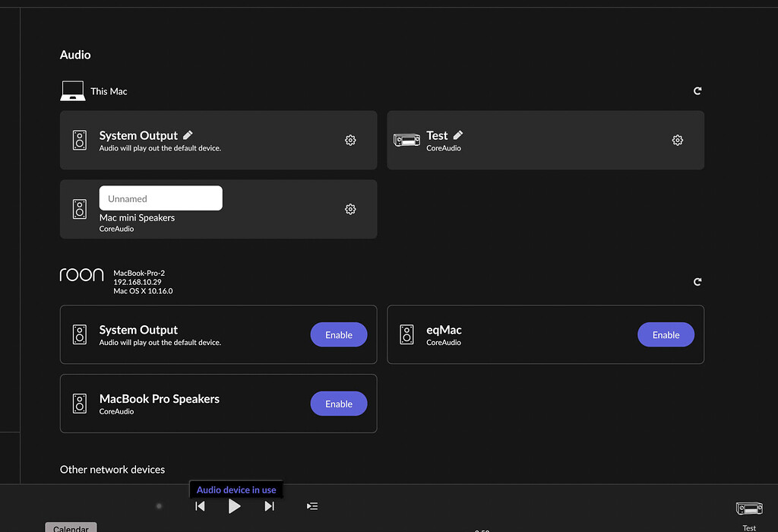Viewport: 778px width, 532px height.
Task: Edit Test device name via pencil icon
Action: point(458,135)
